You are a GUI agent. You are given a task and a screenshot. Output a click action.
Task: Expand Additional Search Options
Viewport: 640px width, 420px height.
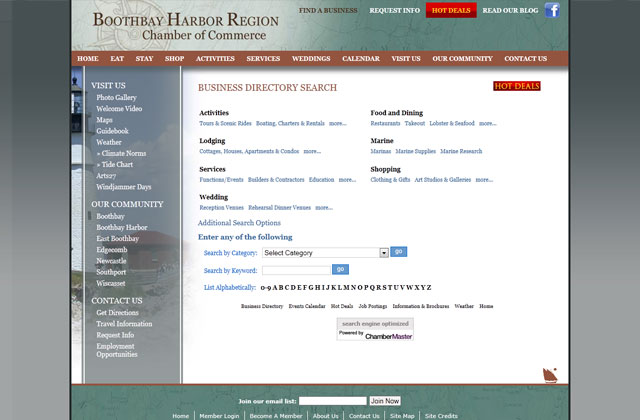click(x=239, y=223)
